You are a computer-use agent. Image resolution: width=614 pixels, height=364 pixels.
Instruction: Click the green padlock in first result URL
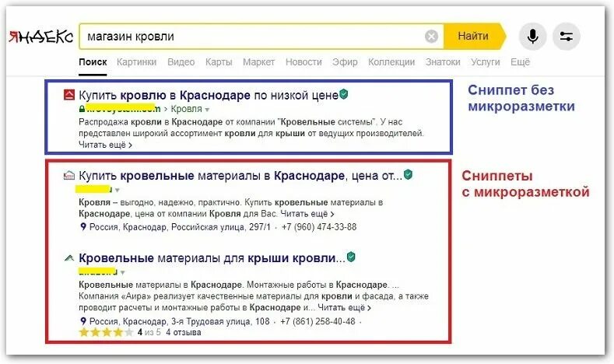(82, 108)
